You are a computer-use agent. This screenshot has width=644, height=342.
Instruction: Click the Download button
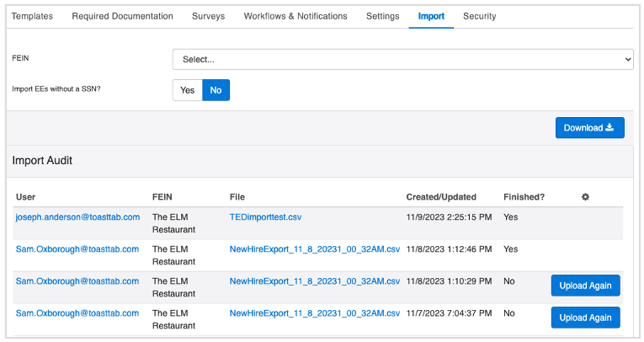tap(589, 128)
